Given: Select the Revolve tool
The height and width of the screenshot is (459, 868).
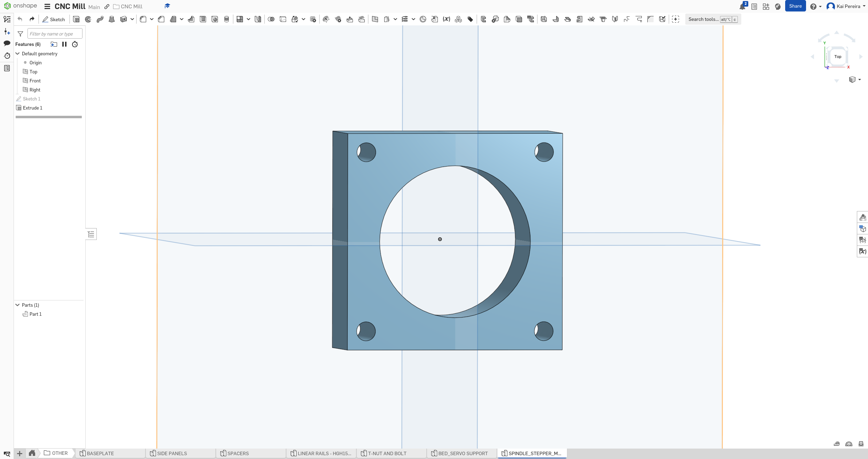Looking at the screenshot, I should [x=88, y=19].
